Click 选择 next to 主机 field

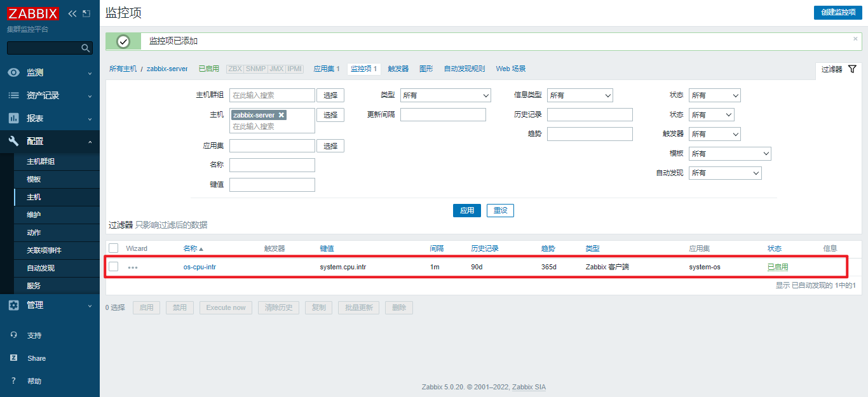pos(330,115)
